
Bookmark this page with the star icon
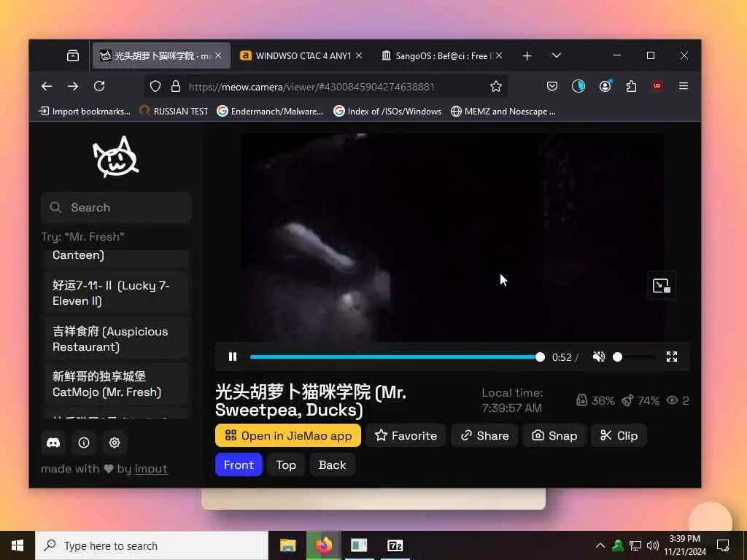496,86
